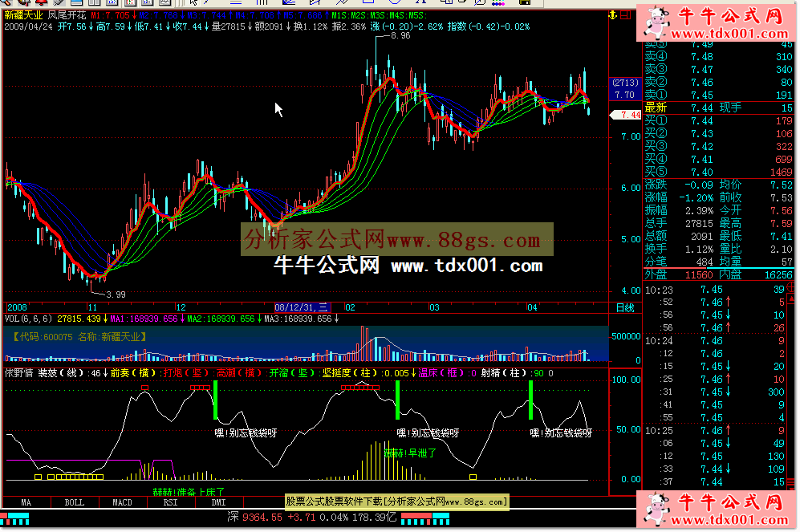Click the 代码:600075 info text in volume panel
This screenshot has height=532, width=800.
pyautogui.click(x=44, y=337)
